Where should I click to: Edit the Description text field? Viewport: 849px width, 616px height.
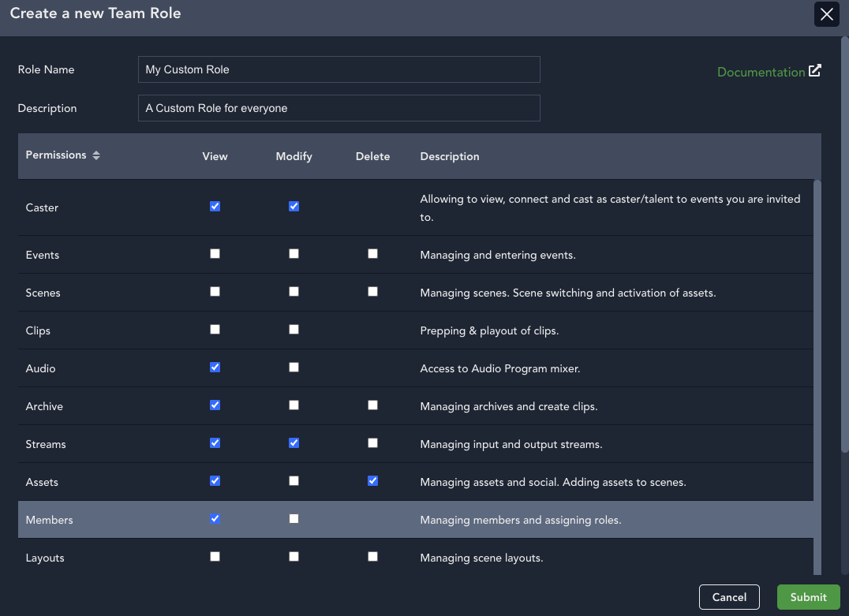point(338,108)
